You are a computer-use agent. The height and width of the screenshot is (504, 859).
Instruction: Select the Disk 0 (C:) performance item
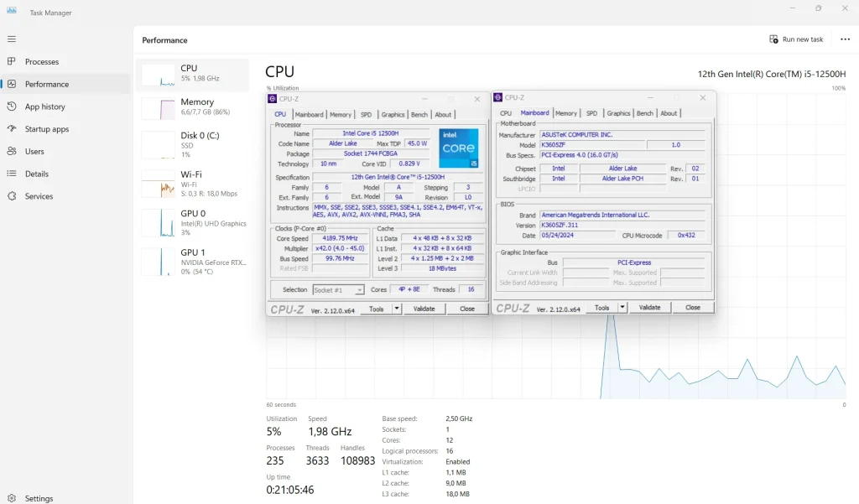coord(193,144)
